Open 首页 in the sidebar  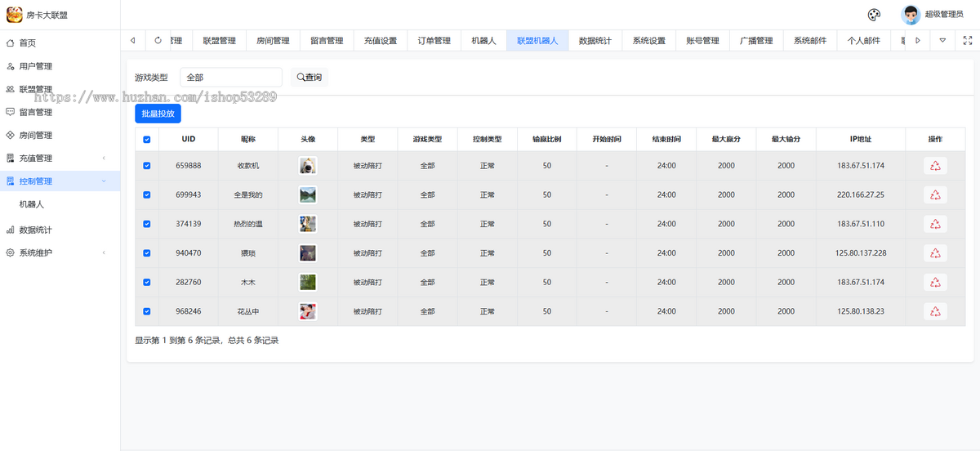pyautogui.click(x=60, y=43)
